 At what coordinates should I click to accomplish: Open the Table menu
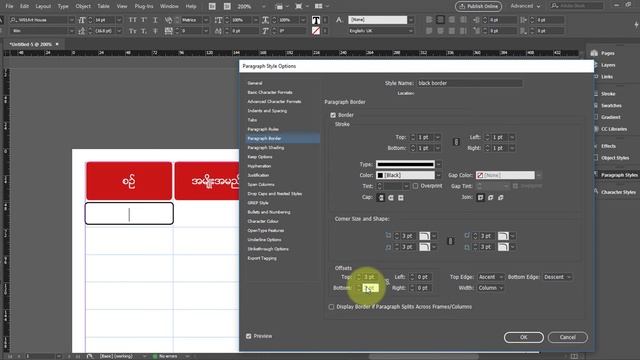point(103,7)
